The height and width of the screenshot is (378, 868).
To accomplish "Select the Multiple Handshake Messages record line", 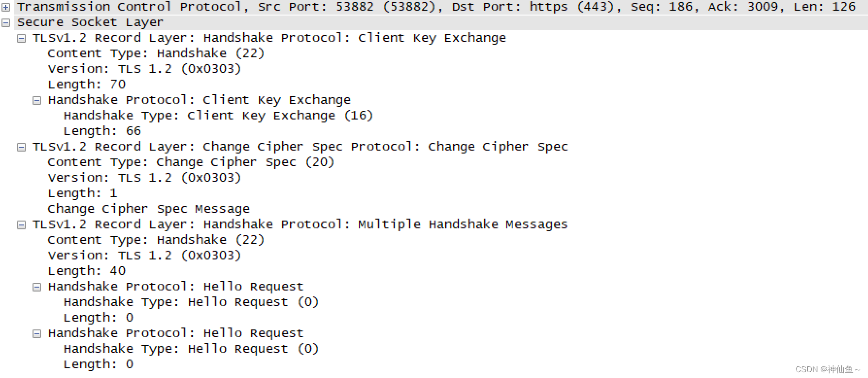I will [x=299, y=224].
